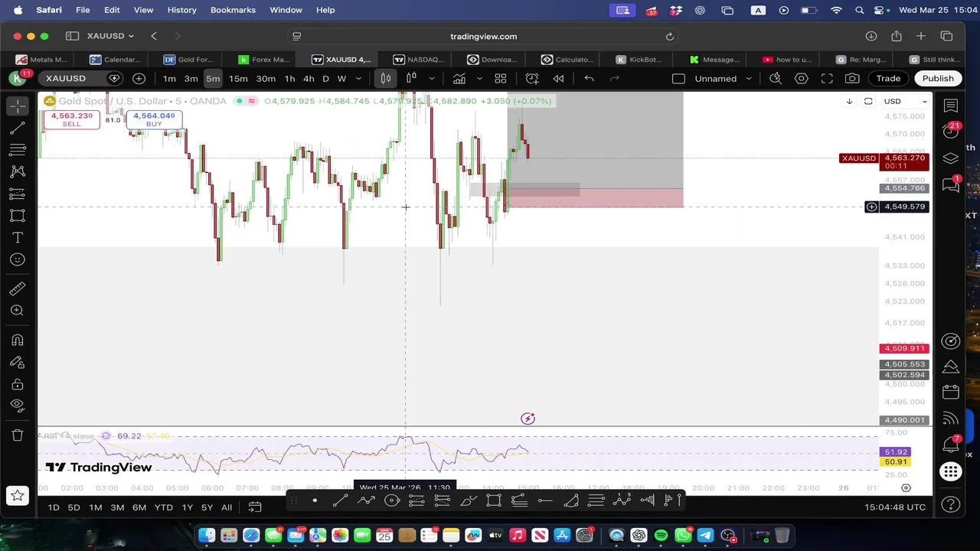Open indicator templates grid
Image resolution: width=980 pixels, height=551 pixels.
point(501,78)
